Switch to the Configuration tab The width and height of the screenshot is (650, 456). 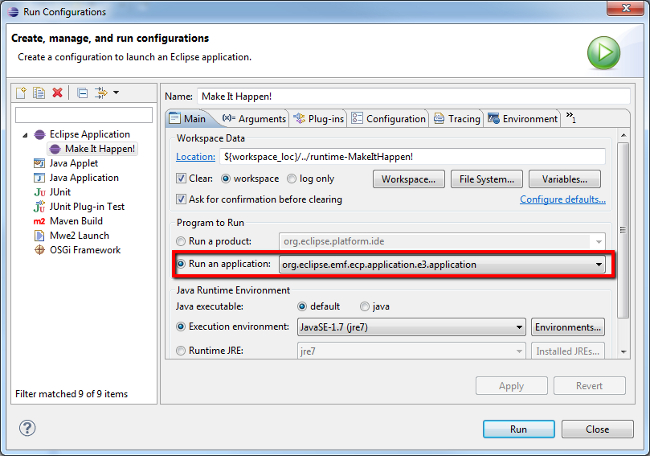tap(389, 119)
